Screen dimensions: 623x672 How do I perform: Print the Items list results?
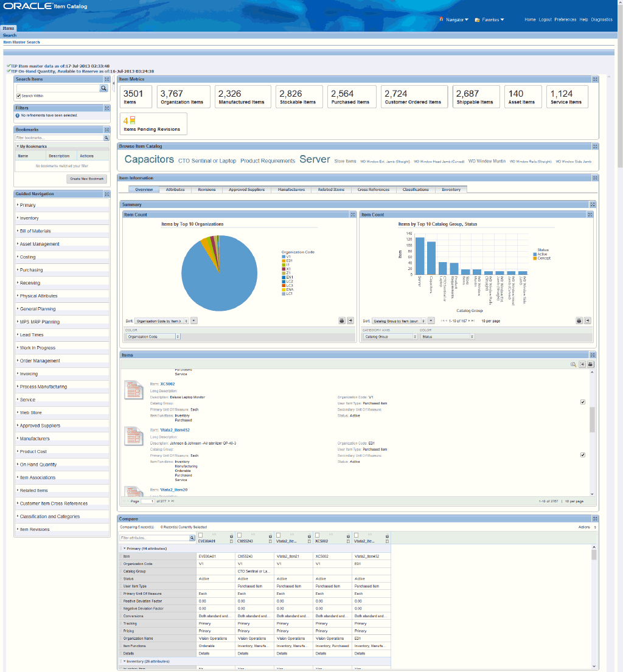(x=590, y=364)
